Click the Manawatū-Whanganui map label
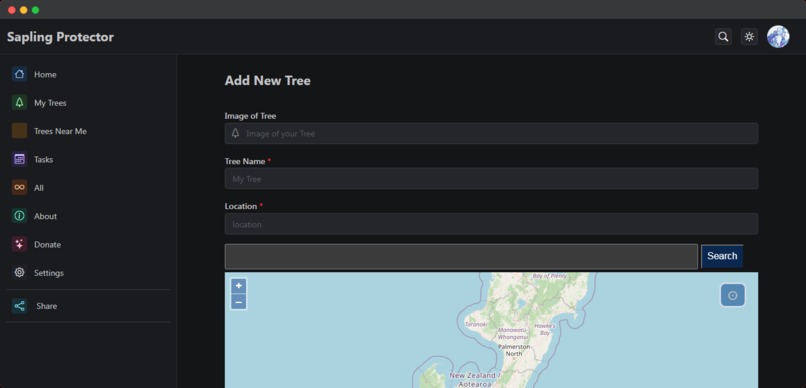806x388 pixels. [512, 334]
